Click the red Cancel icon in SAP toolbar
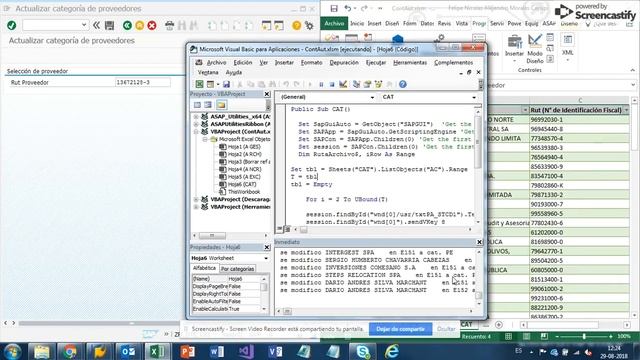 tap(152, 25)
